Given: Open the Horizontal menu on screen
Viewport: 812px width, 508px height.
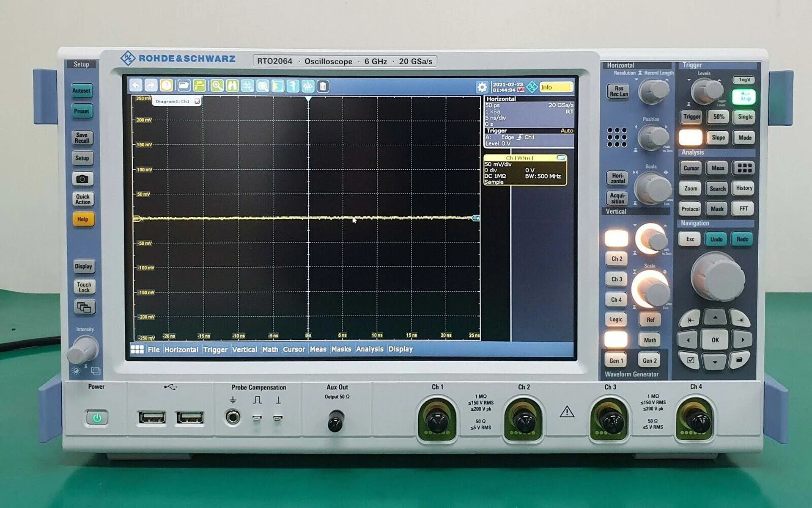Looking at the screenshot, I should [181, 349].
